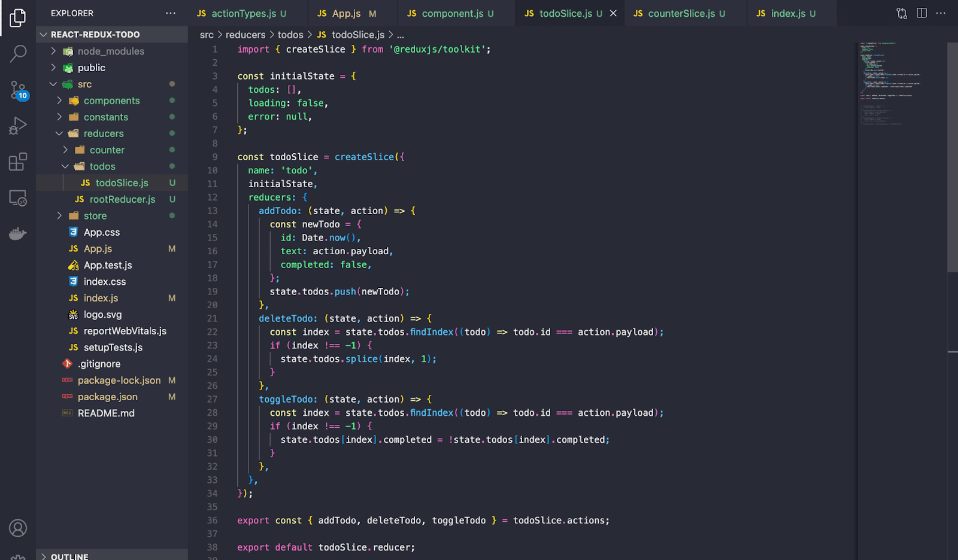Expand the store folder

112,216
